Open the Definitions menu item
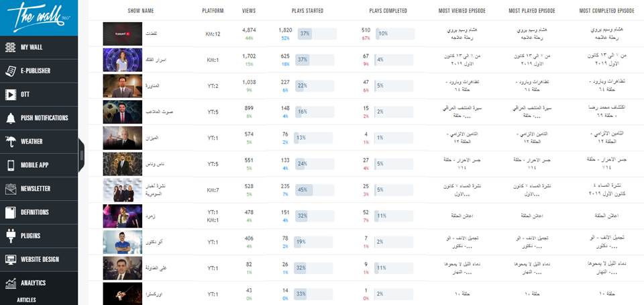Viewport: 644px width, 305px height. coord(39,212)
